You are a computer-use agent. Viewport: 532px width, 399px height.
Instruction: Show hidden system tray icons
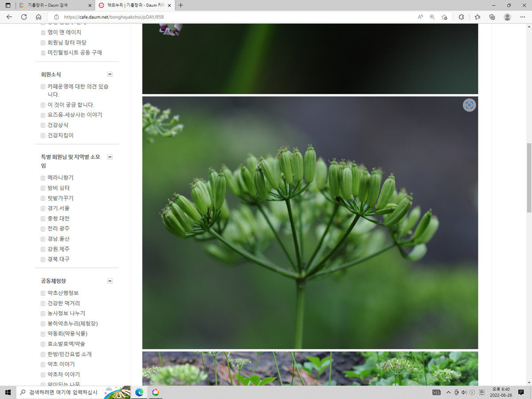pos(448,392)
